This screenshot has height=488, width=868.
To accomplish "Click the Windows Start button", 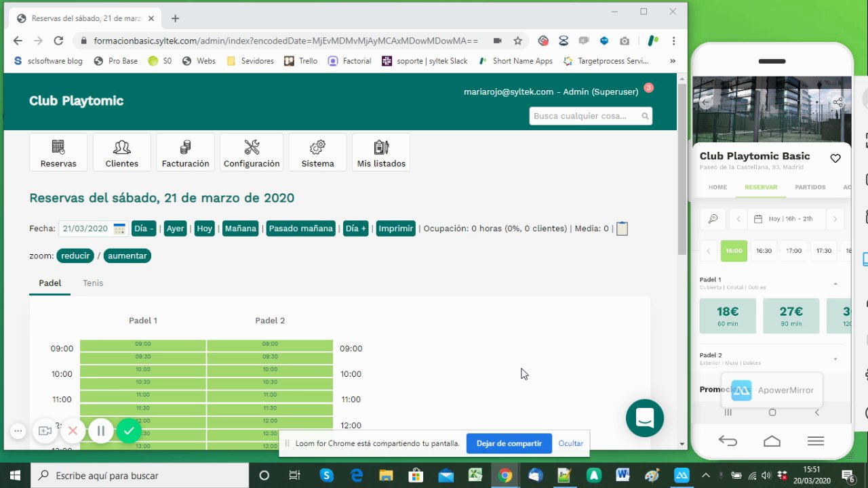I will point(16,475).
